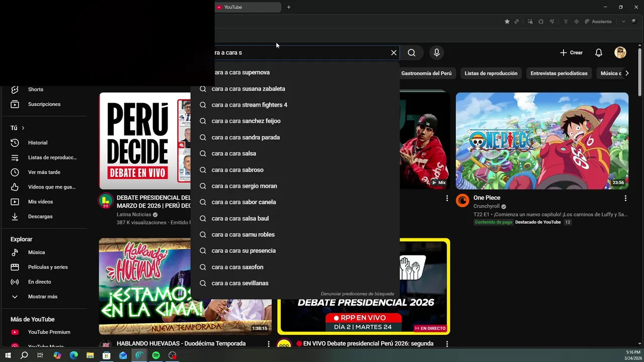Image resolution: width=644 pixels, height=362 pixels.
Task: Click the browser link icon
Action: [x=516, y=22]
